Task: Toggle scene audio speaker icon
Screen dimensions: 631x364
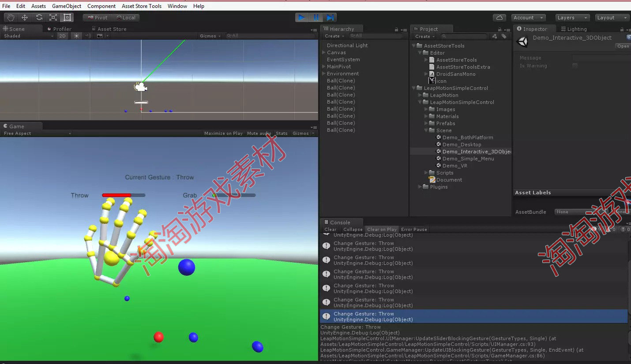Action: coord(88,36)
